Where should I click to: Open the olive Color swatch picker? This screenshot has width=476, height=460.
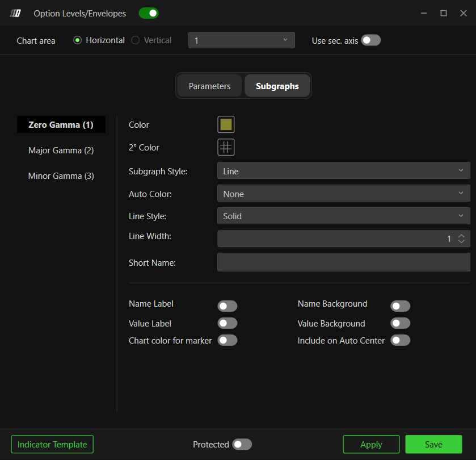226,124
